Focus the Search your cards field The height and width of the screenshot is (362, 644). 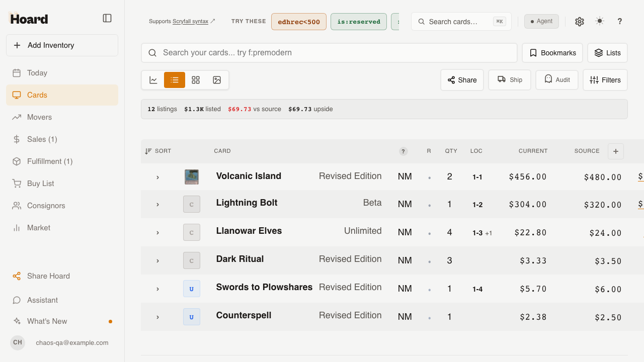tap(329, 53)
